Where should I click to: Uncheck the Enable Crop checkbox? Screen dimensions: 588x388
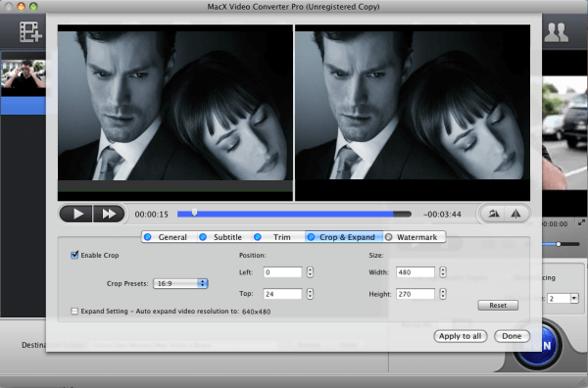(x=74, y=255)
